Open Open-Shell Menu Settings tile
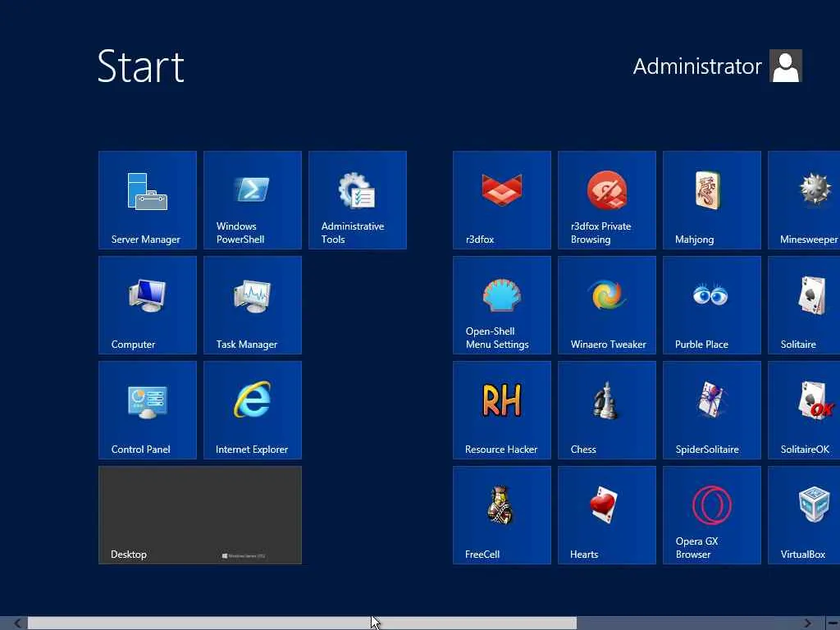Viewport: 840px width, 630px height. tap(501, 305)
